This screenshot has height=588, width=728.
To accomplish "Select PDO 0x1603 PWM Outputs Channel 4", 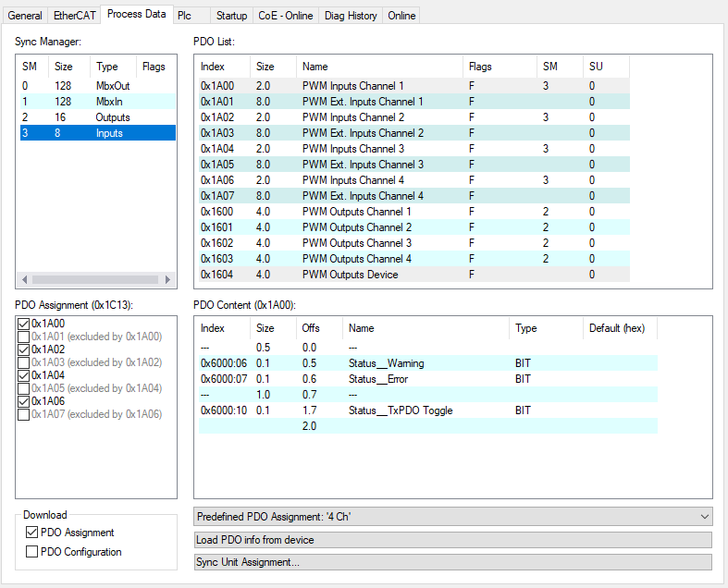I will [414, 260].
